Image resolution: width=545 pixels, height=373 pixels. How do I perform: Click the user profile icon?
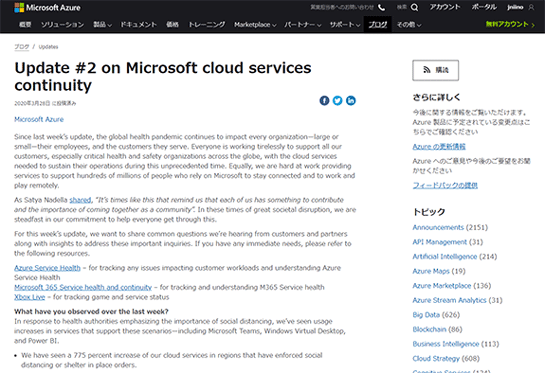point(531,7)
